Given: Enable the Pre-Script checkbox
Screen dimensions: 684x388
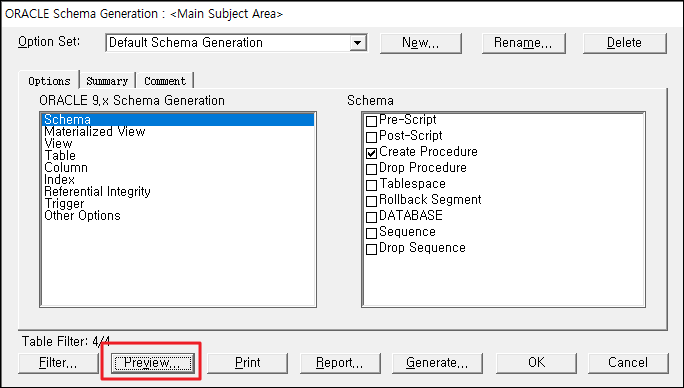Looking at the screenshot, I should [x=371, y=121].
